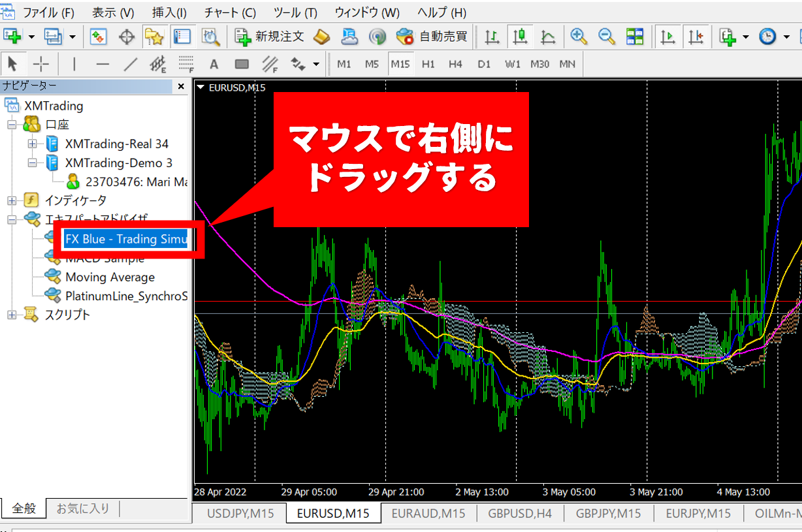The width and height of the screenshot is (802, 532).
Task: Zoom out of the chart
Action: (x=606, y=37)
